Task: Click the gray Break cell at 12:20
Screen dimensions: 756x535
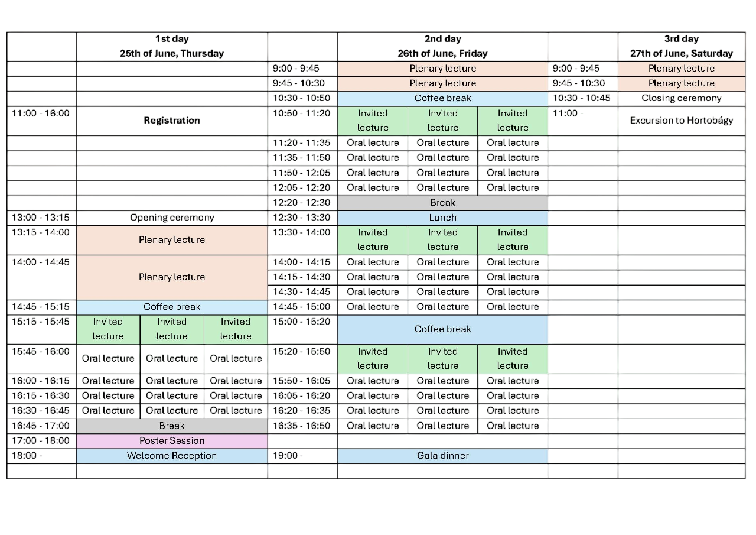Action: click(442, 203)
